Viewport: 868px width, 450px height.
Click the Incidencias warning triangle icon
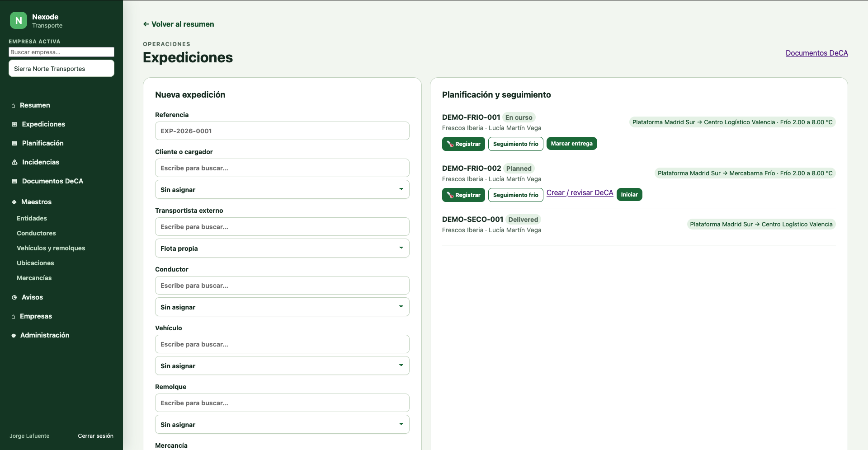[x=14, y=162]
